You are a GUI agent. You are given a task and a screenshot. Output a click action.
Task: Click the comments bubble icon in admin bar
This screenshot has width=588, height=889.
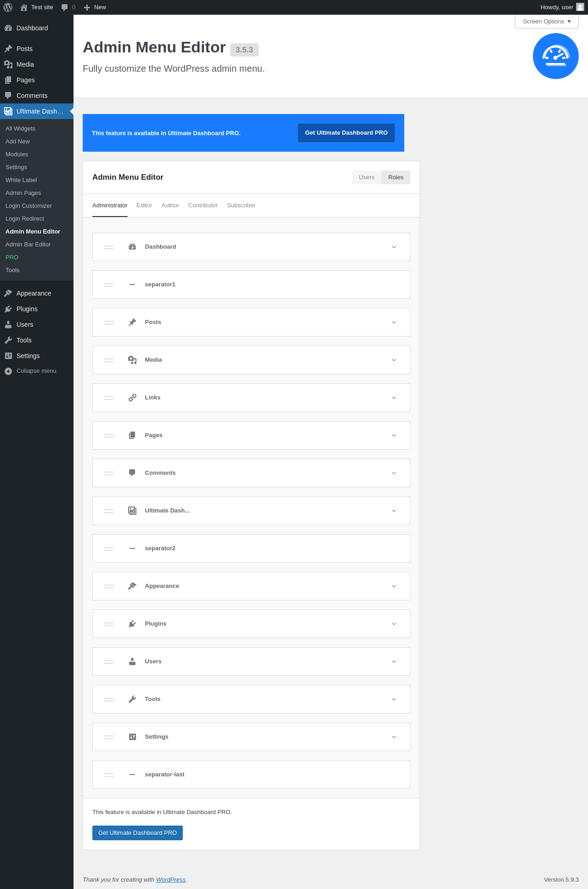tap(65, 7)
